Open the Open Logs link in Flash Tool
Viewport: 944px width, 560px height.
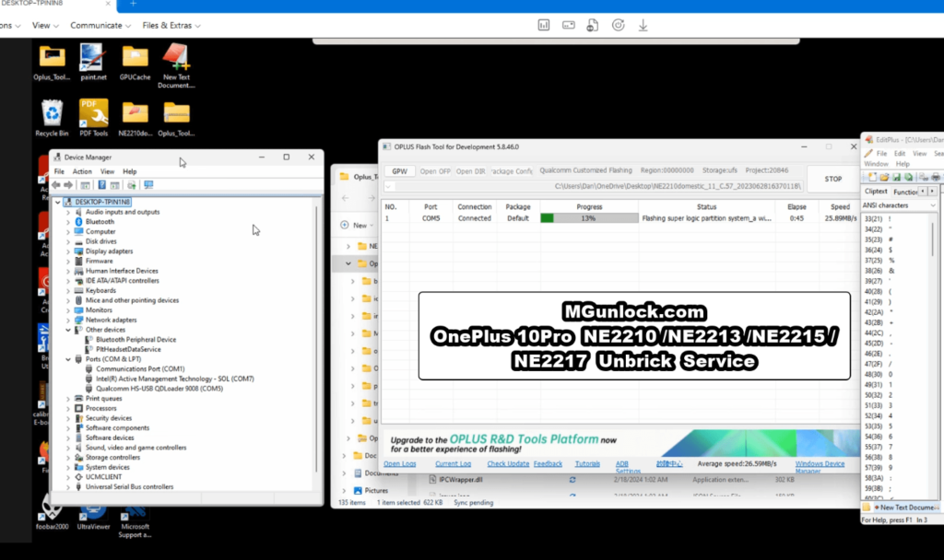tap(400, 464)
